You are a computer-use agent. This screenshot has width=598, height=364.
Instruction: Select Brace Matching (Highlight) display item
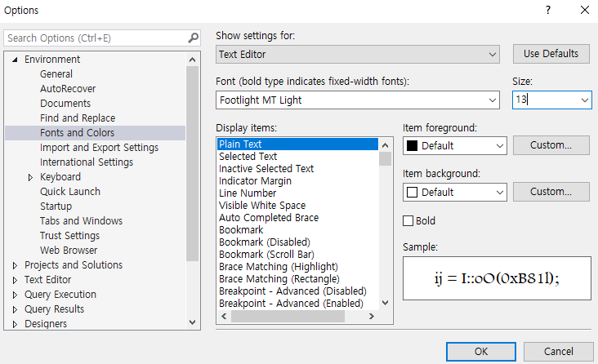pyautogui.click(x=279, y=267)
